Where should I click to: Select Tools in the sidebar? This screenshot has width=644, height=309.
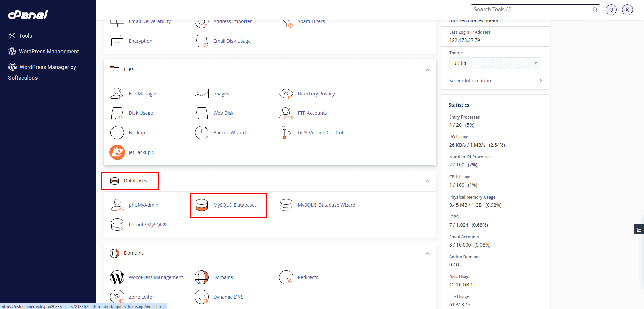25,36
